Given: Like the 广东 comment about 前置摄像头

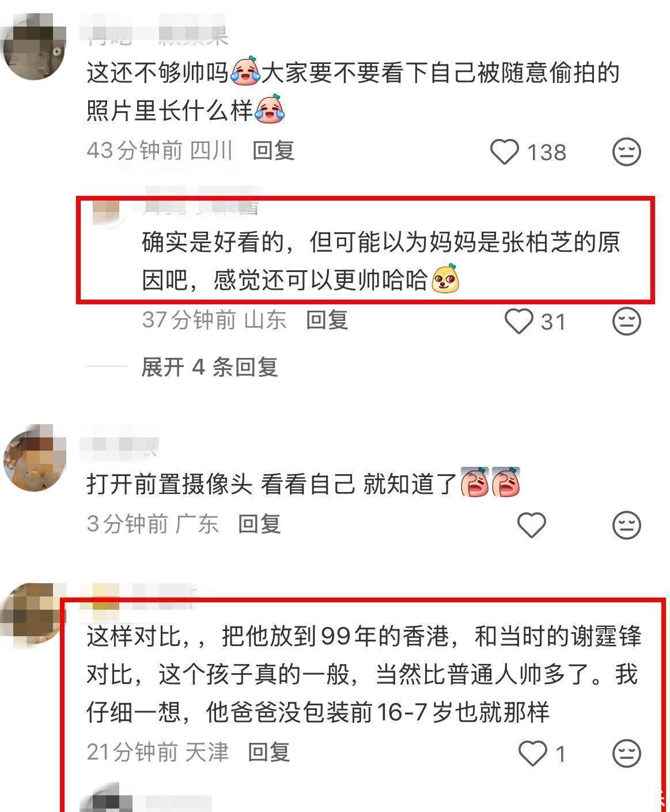Looking at the screenshot, I should (x=531, y=525).
